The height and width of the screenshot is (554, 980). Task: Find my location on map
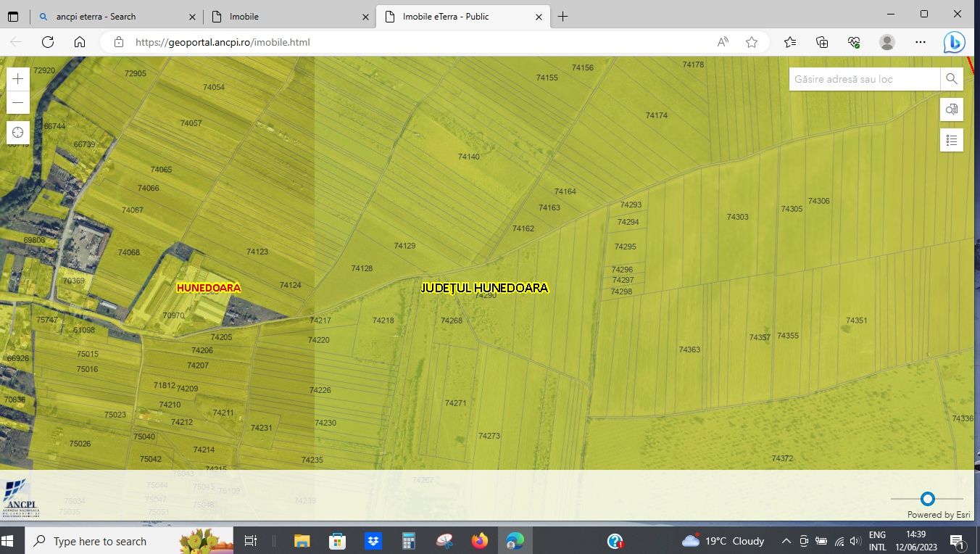pyautogui.click(x=18, y=133)
